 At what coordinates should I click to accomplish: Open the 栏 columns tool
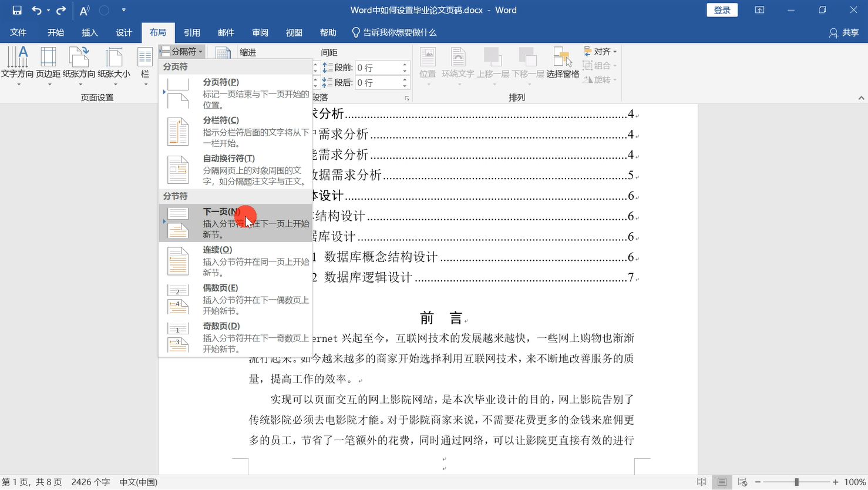(145, 66)
